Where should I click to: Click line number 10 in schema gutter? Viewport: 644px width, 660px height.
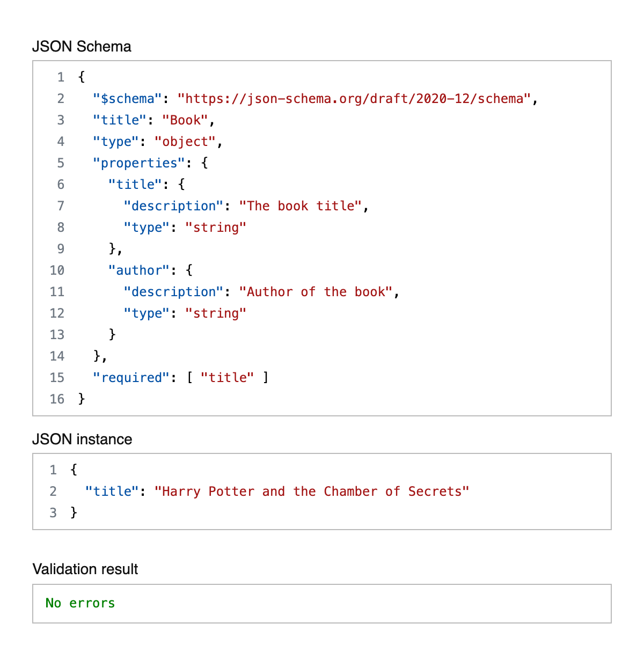point(57,270)
